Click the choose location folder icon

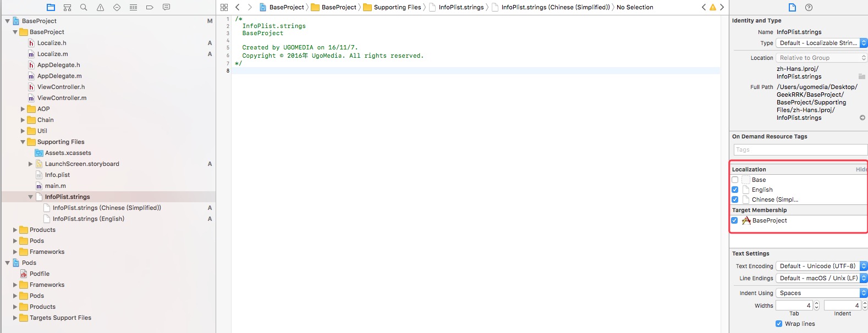862,76
